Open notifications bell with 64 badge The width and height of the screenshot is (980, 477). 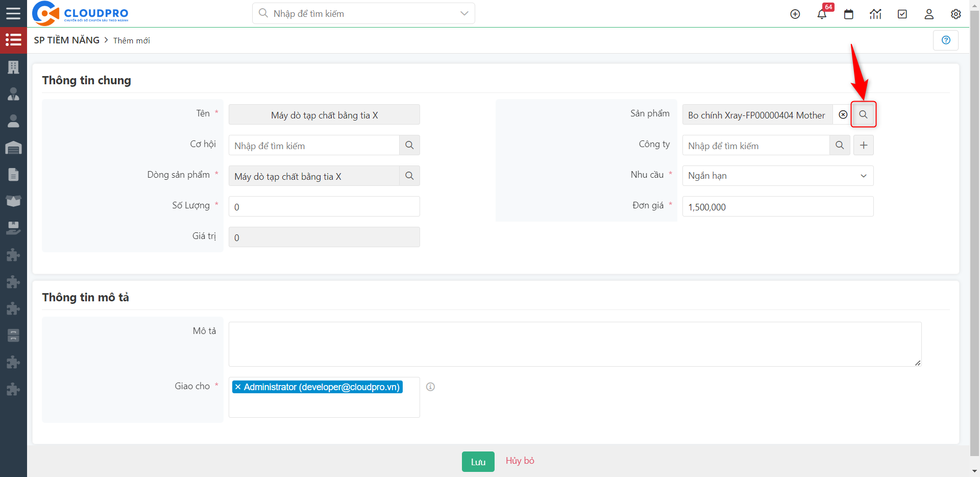(x=822, y=14)
